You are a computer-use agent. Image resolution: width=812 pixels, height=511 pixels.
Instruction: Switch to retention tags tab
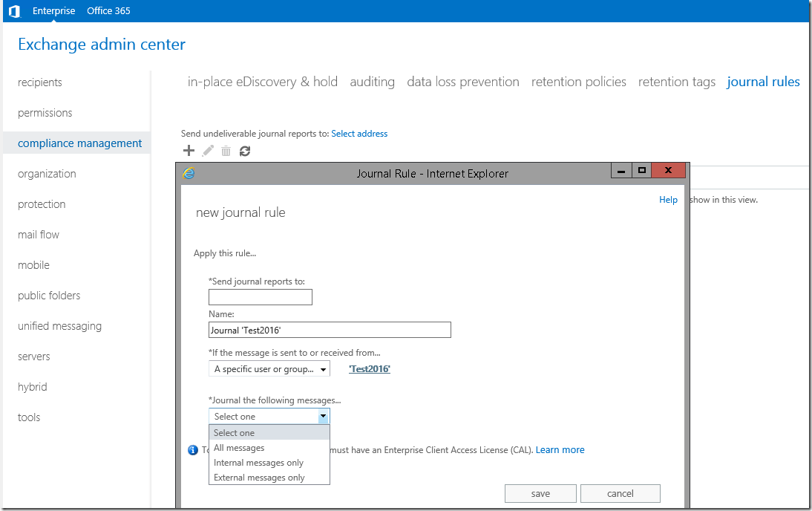[x=677, y=82]
